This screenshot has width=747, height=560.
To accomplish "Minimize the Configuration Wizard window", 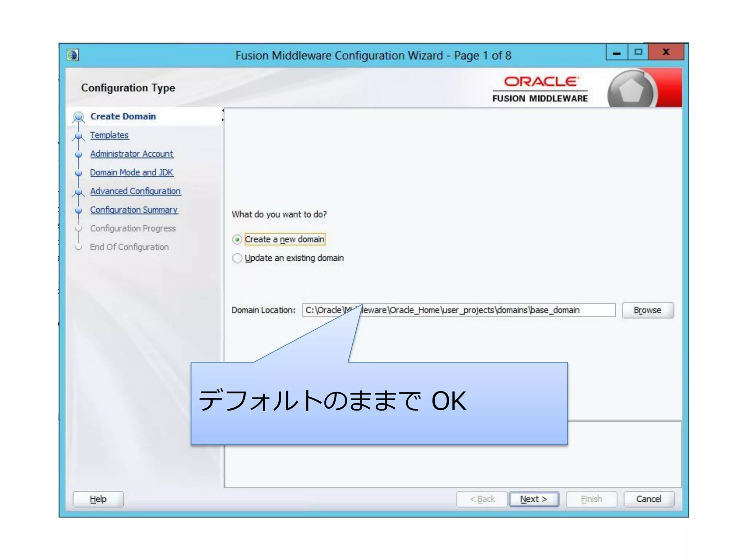I will pyautogui.click(x=616, y=52).
